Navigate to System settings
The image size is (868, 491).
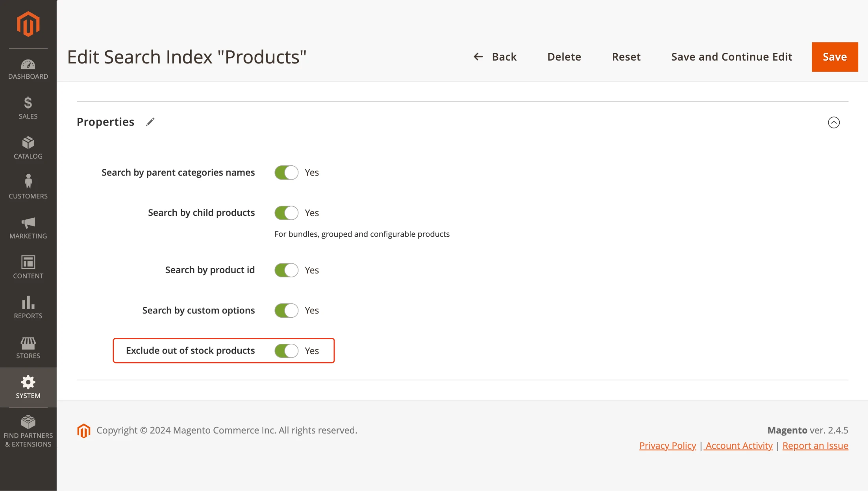coord(28,386)
